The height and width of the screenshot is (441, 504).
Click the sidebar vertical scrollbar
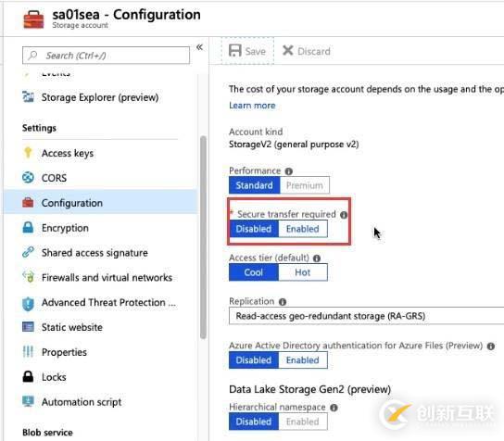(x=203, y=237)
